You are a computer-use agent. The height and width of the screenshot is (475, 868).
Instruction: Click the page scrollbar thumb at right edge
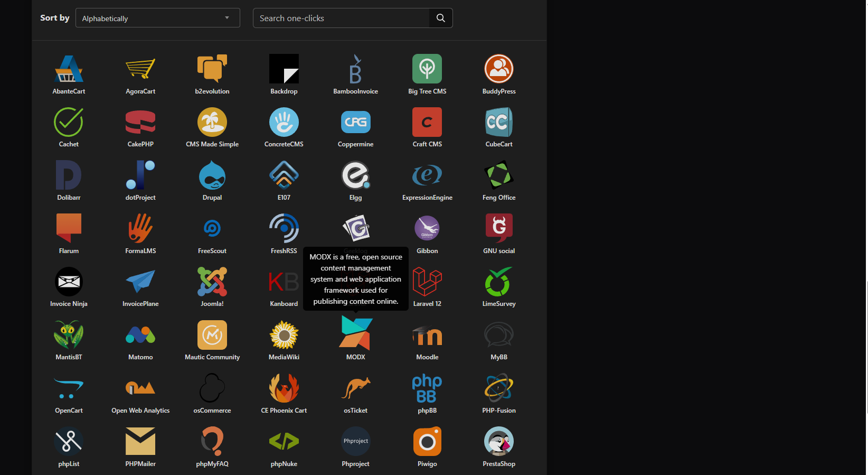coord(866,347)
